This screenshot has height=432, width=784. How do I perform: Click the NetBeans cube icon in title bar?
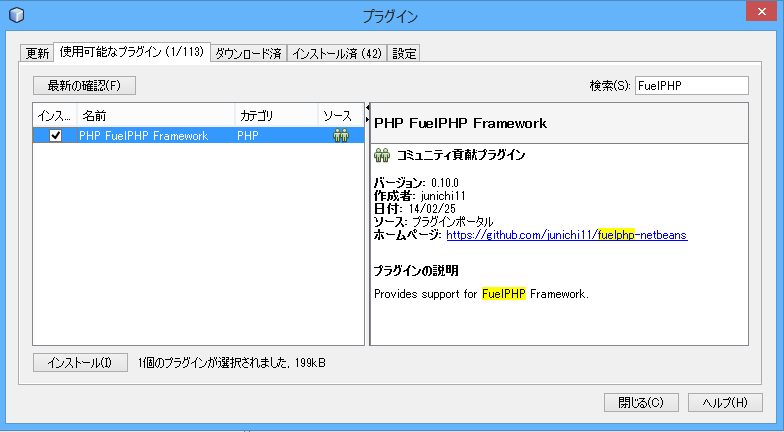pos(16,15)
